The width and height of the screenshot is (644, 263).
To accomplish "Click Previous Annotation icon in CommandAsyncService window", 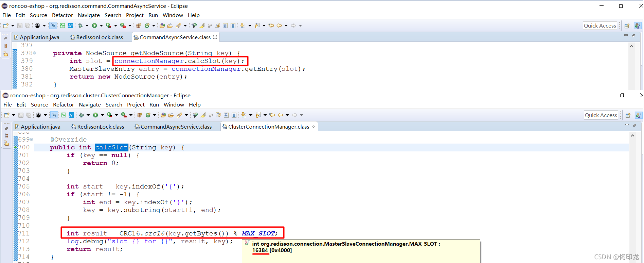I will (x=257, y=26).
